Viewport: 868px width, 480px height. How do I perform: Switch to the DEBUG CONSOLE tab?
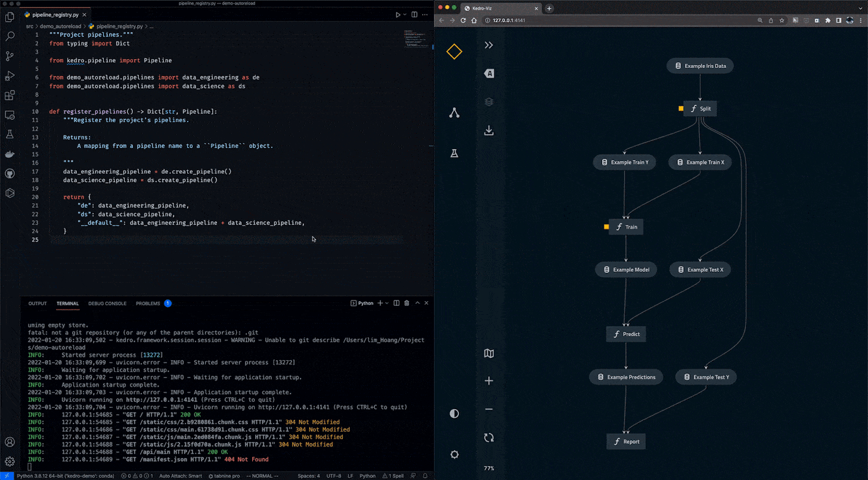[107, 304]
